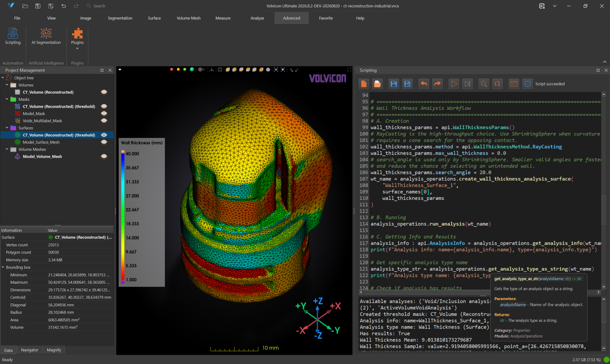Open the Measure ribbon tab
Viewport: 610px width, 364px height.
(x=223, y=18)
